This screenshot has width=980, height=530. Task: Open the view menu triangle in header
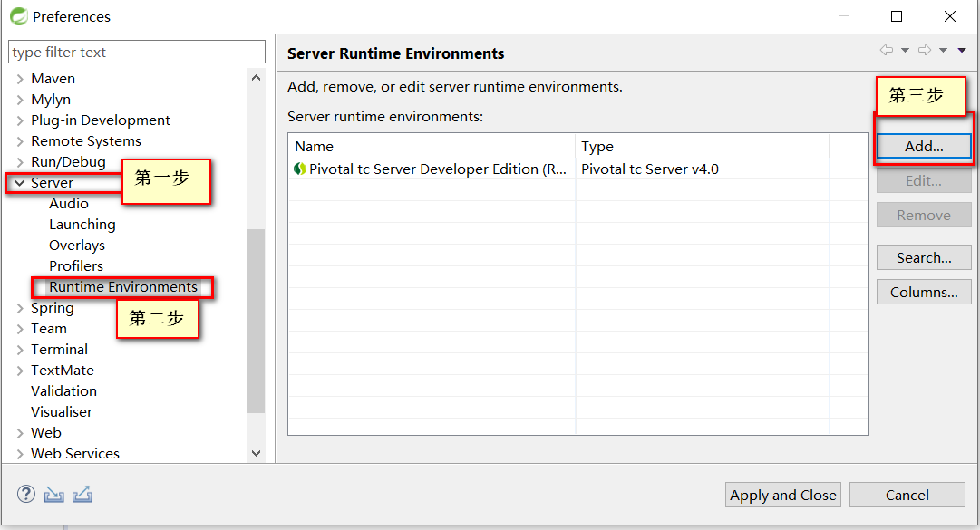tap(962, 51)
